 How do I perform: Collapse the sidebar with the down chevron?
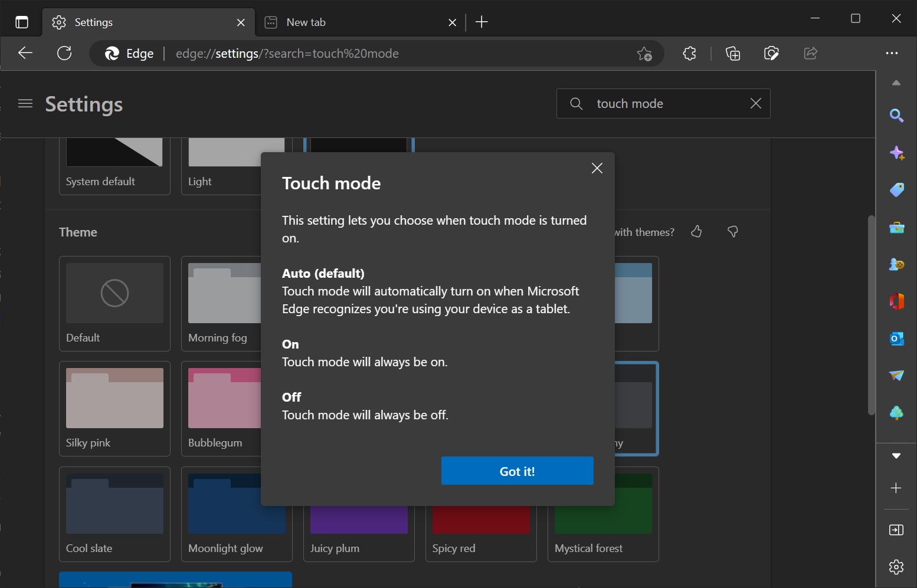coord(896,455)
